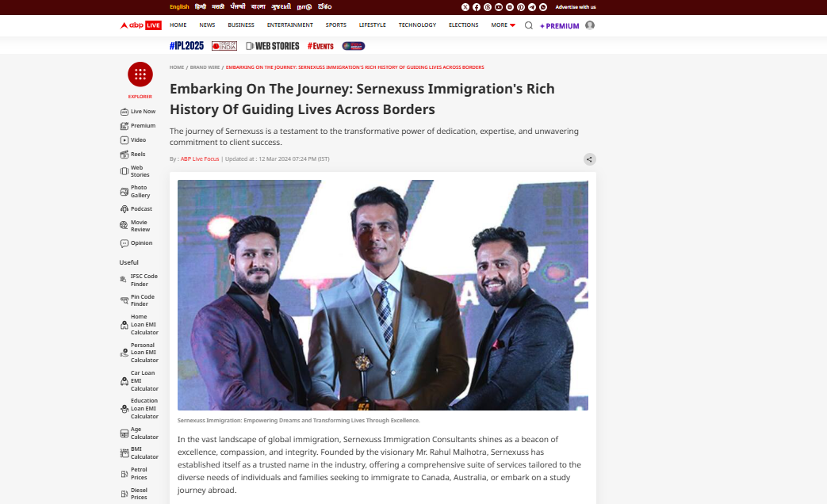Click the article's main photo
Image resolution: width=827 pixels, height=504 pixels.
coord(383,296)
